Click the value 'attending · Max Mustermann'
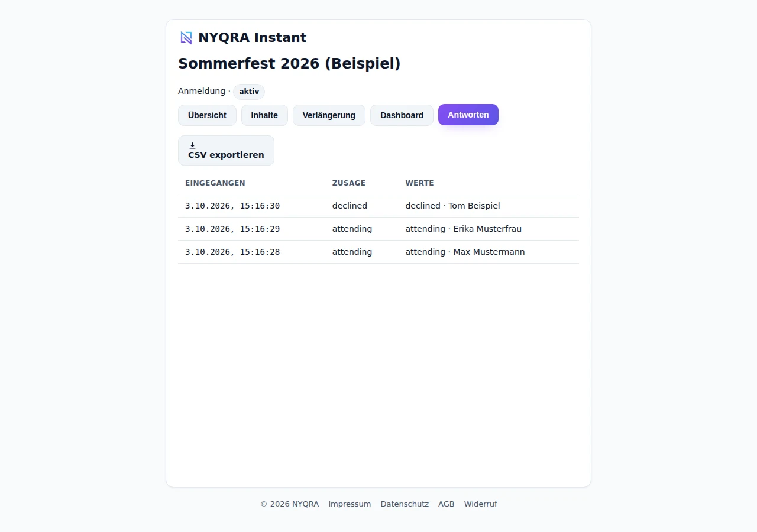This screenshot has width=757, height=532. 465,252
